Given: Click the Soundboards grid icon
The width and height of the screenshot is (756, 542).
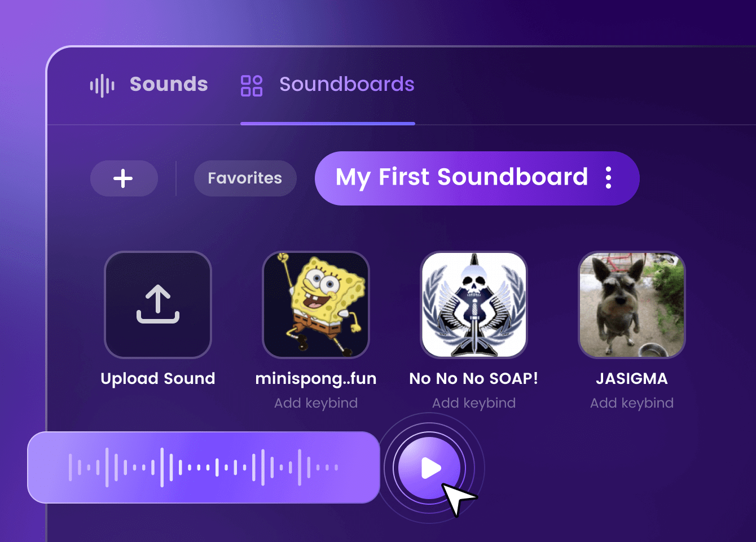Looking at the screenshot, I should pyautogui.click(x=252, y=86).
